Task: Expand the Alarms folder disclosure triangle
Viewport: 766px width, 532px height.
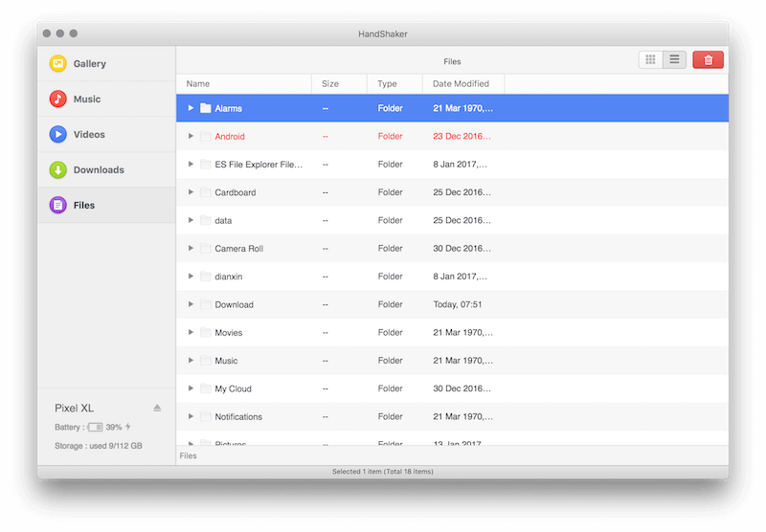Action: coord(191,108)
